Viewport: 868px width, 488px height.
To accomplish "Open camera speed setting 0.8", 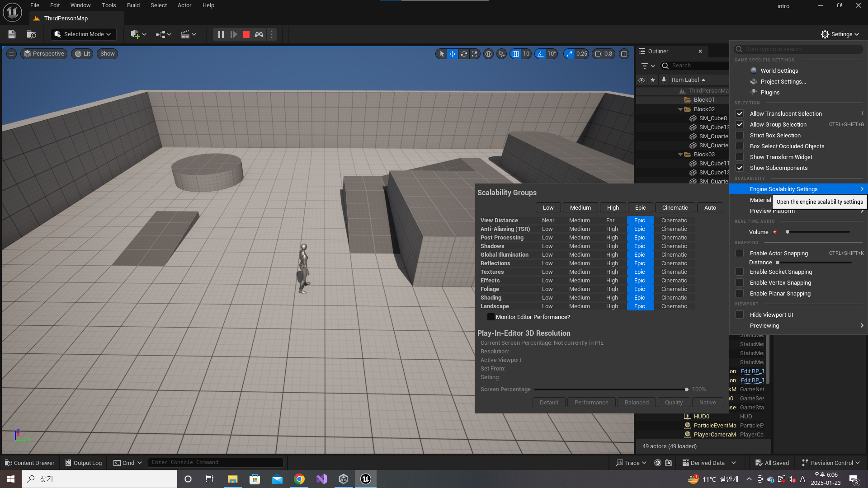I will [604, 54].
